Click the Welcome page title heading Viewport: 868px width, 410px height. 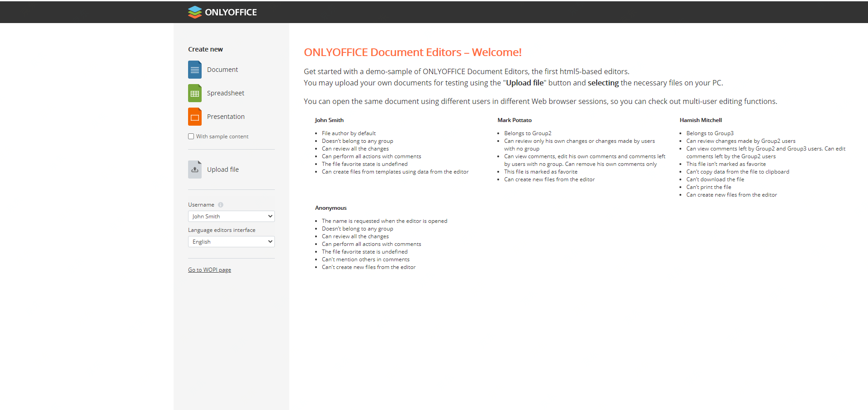pyautogui.click(x=413, y=52)
